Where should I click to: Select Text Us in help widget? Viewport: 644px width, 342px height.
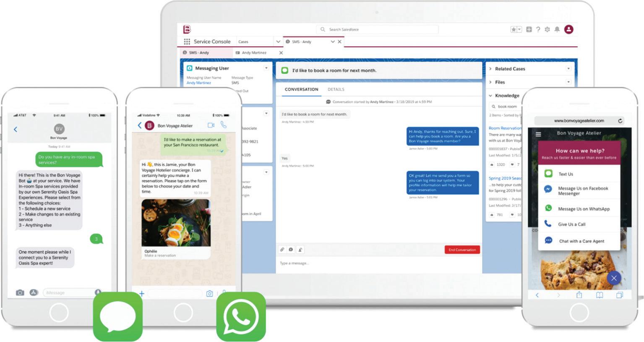(x=579, y=174)
